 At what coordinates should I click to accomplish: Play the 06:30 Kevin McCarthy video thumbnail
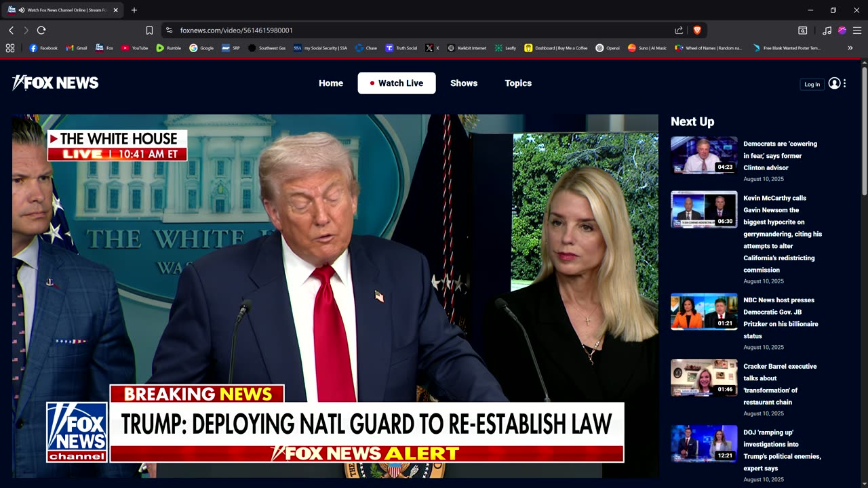[704, 209]
